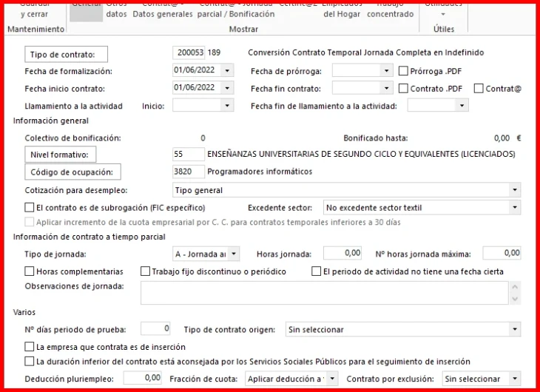Viewport: 540px width, 392px height.
Task: Open Llamamiento Inicio date dropdown
Action: [227, 106]
